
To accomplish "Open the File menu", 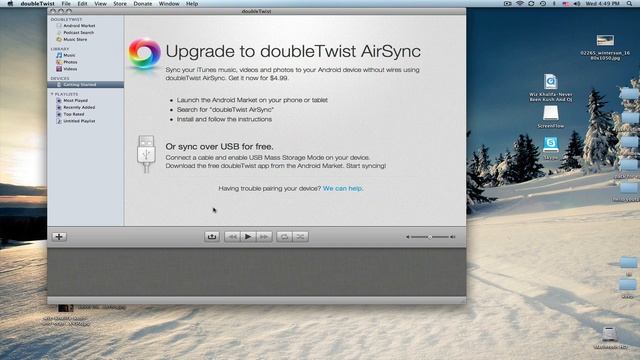I will tap(66, 4).
